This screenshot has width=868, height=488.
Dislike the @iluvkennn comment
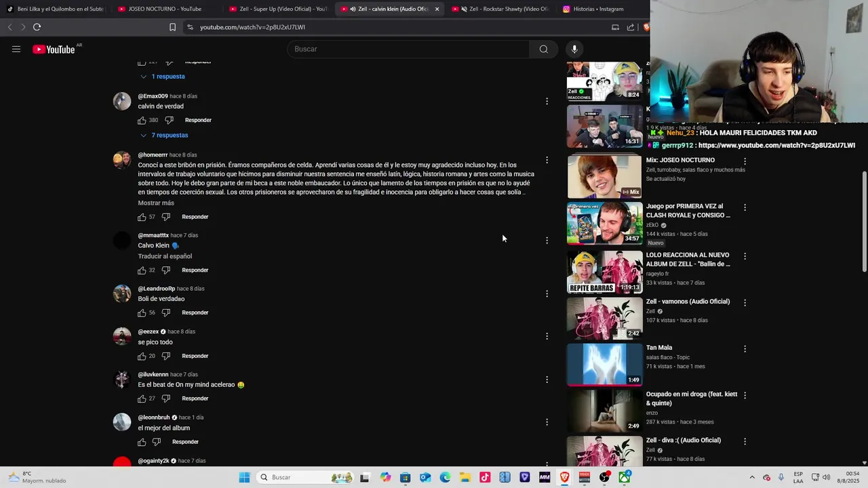point(165,399)
